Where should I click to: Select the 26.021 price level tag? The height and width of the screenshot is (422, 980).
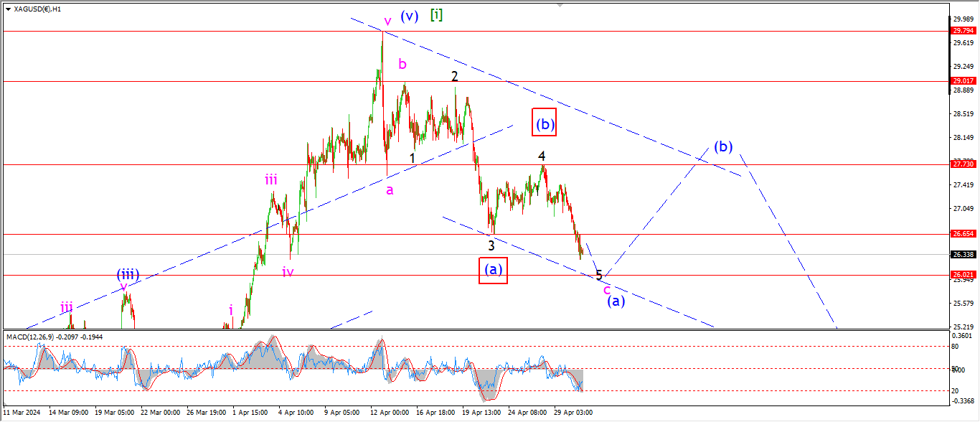tap(962, 275)
